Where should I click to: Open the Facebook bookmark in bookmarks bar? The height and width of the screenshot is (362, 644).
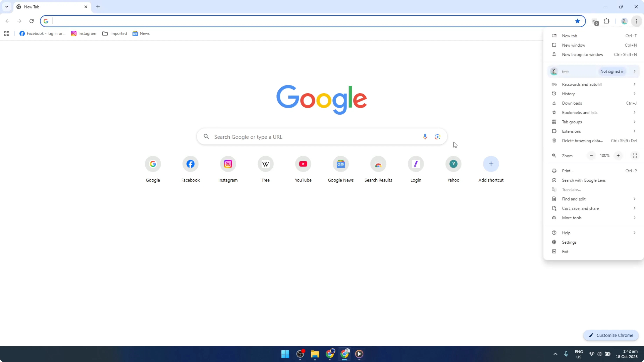coord(43,33)
